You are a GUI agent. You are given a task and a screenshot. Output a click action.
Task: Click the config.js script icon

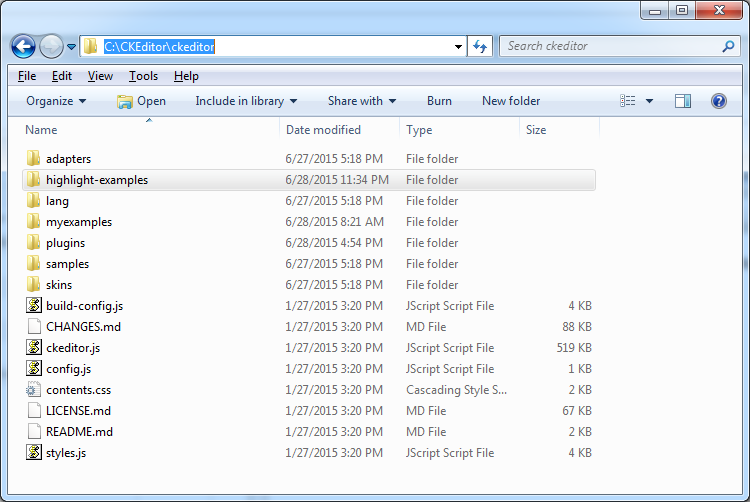(33, 369)
